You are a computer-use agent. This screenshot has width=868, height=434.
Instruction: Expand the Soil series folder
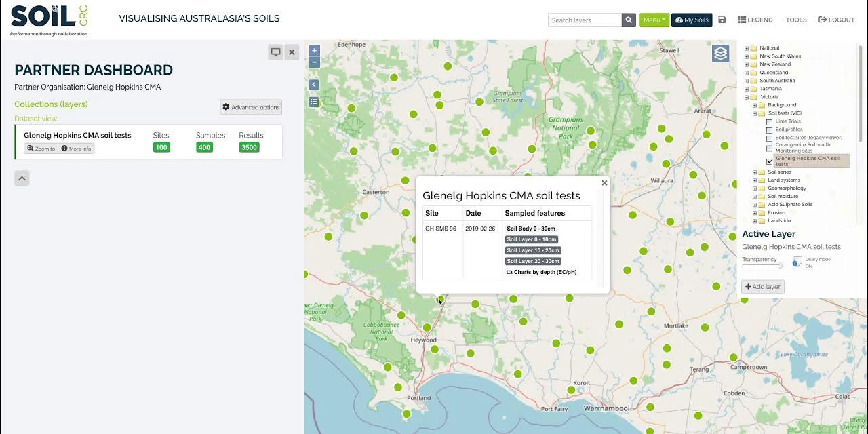(x=755, y=172)
